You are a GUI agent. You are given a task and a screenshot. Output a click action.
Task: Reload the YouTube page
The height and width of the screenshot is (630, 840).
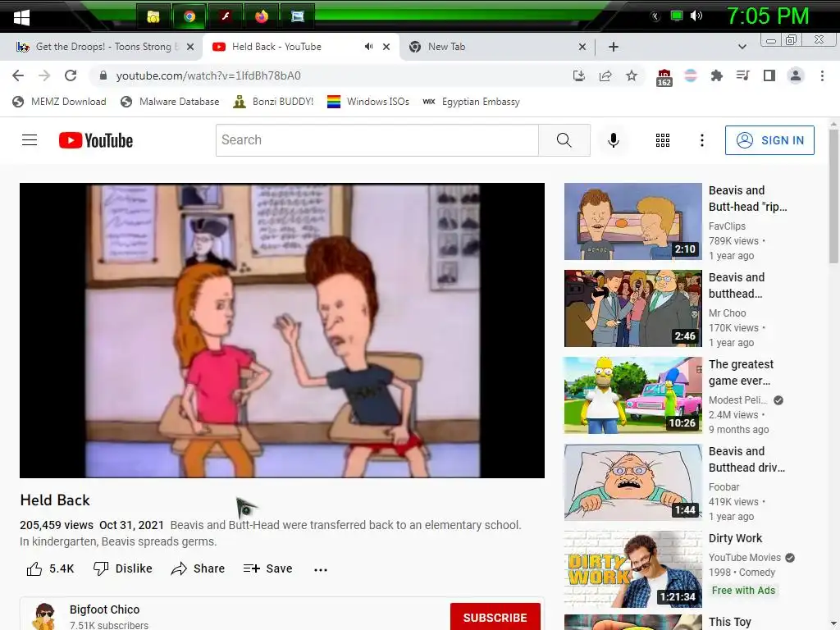point(71,75)
